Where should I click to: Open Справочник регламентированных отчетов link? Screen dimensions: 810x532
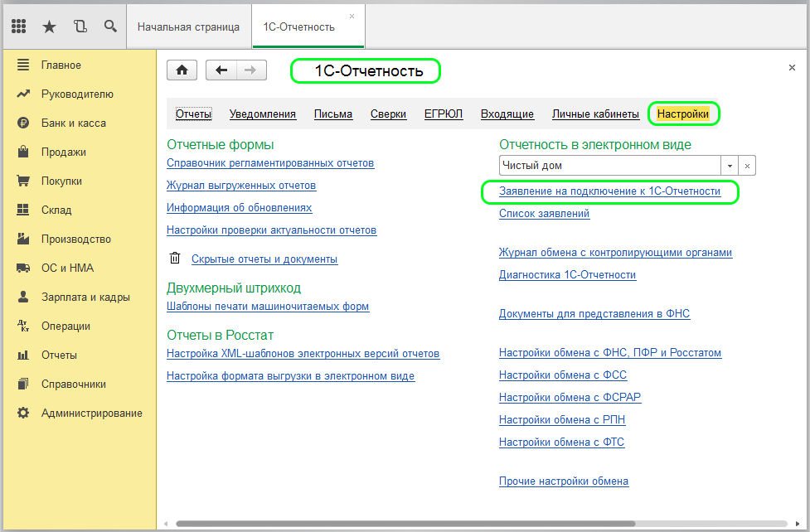pos(270,163)
